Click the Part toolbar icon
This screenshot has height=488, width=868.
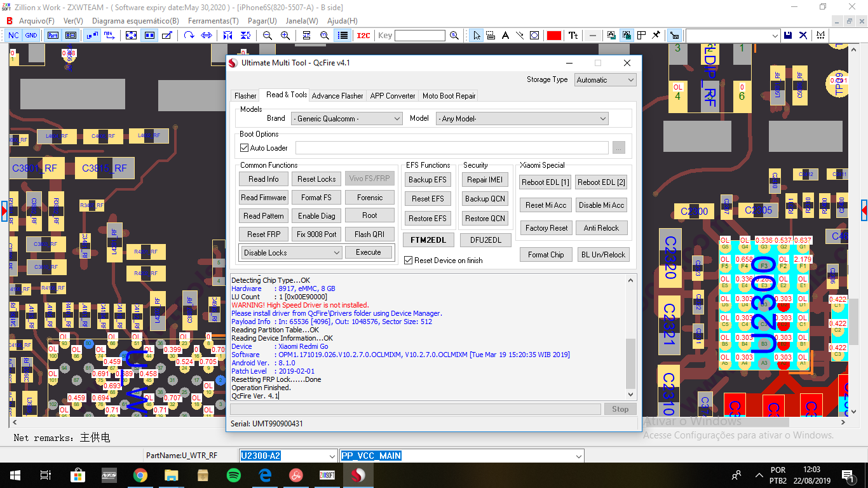(x=53, y=36)
